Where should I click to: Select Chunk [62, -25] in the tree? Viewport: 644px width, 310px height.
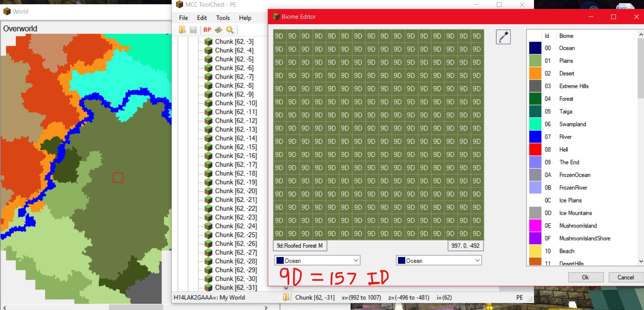pos(236,235)
